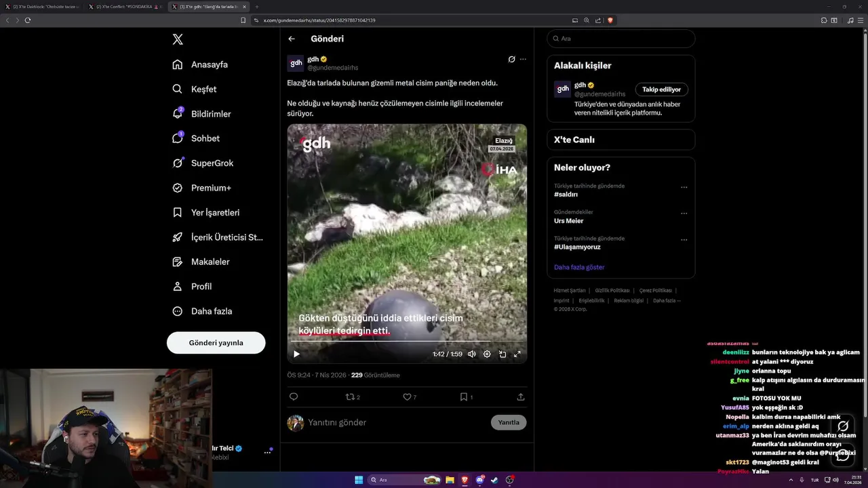The image size is (868, 488).
Task: Open File Explorer from taskbar
Action: 449,480
